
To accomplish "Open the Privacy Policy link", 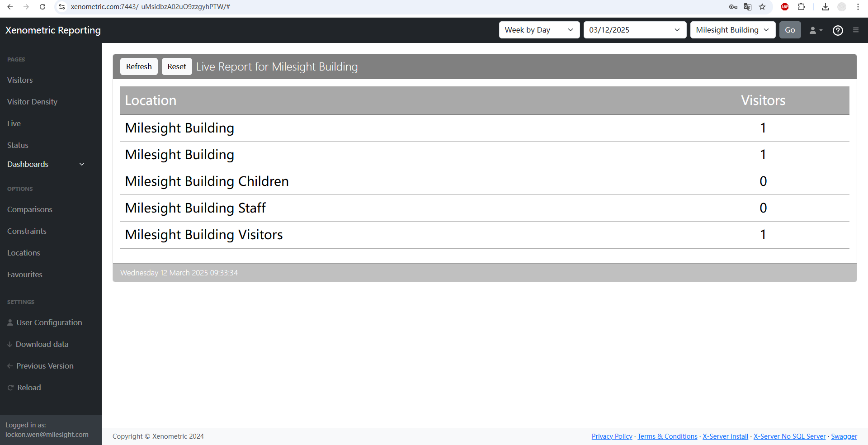I will point(612,436).
